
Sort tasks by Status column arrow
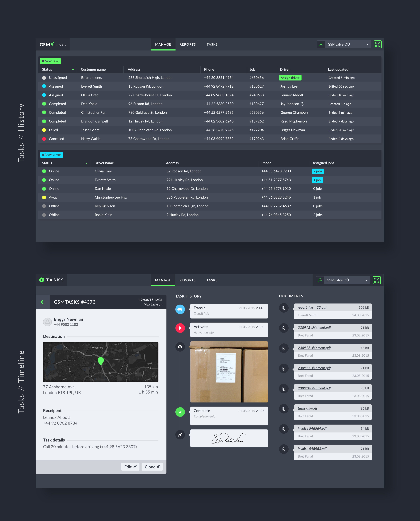(73, 70)
